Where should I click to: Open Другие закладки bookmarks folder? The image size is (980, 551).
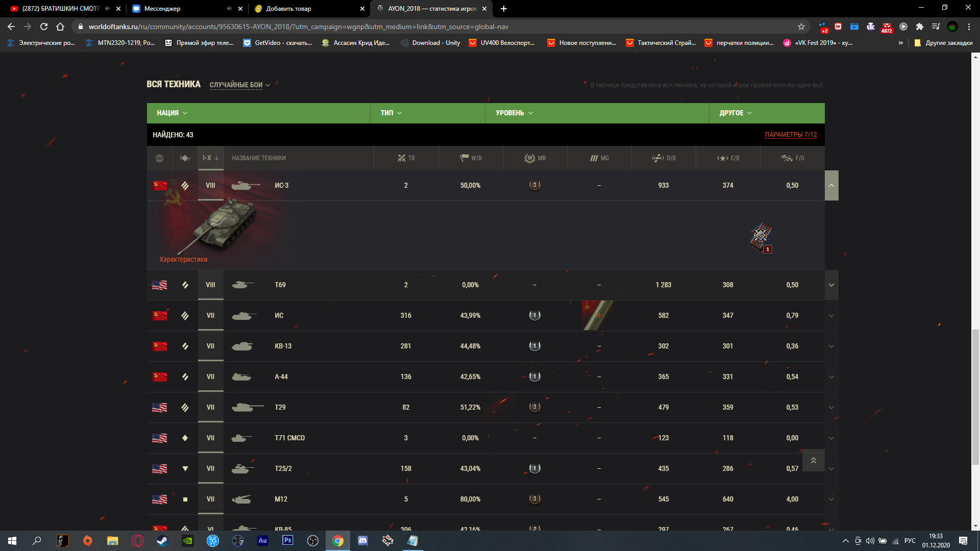tap(943, 43)
